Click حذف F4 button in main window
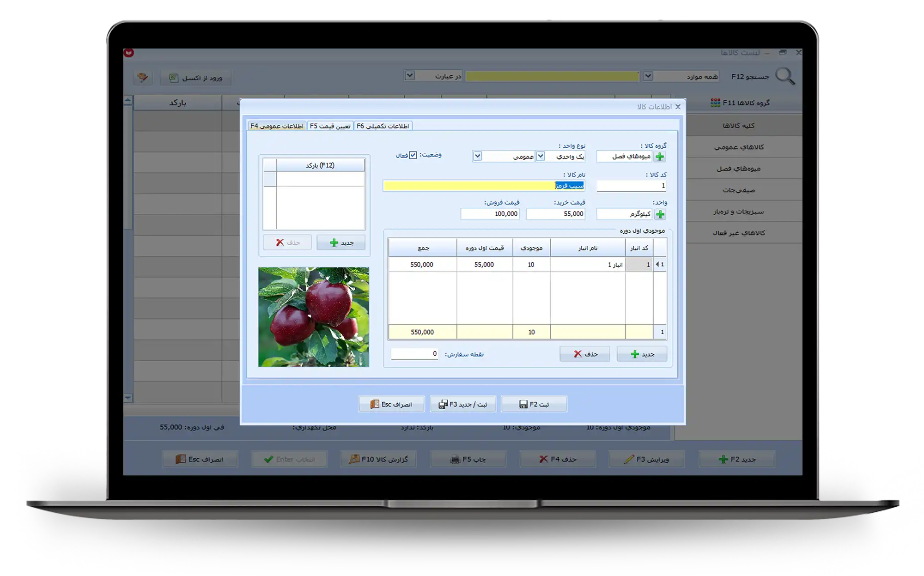The width and height of the screenshot is (924, 576). 558,459
